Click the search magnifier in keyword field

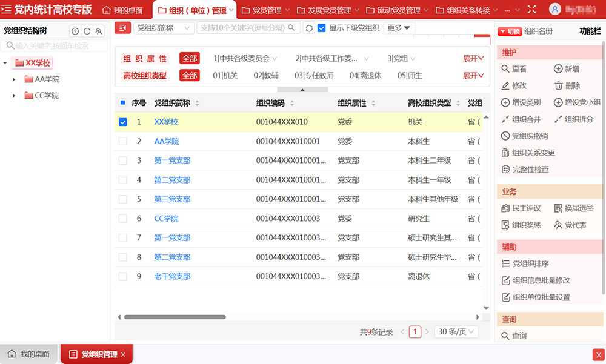pos(291,28)
